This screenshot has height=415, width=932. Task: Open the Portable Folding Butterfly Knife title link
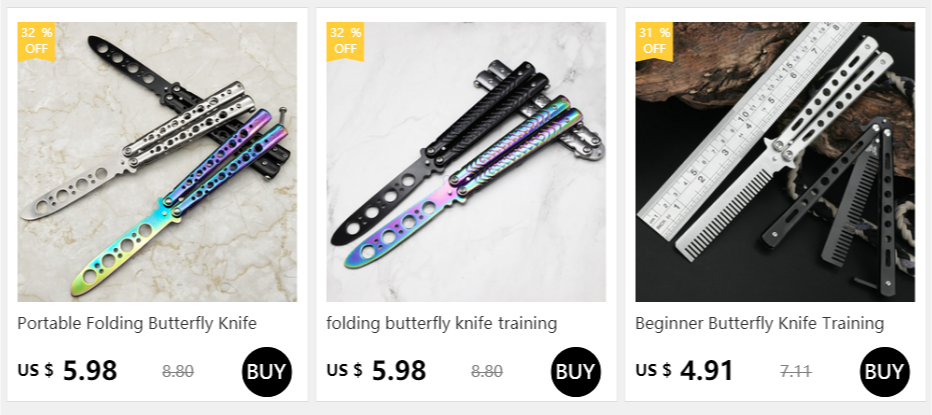point(137,323)
